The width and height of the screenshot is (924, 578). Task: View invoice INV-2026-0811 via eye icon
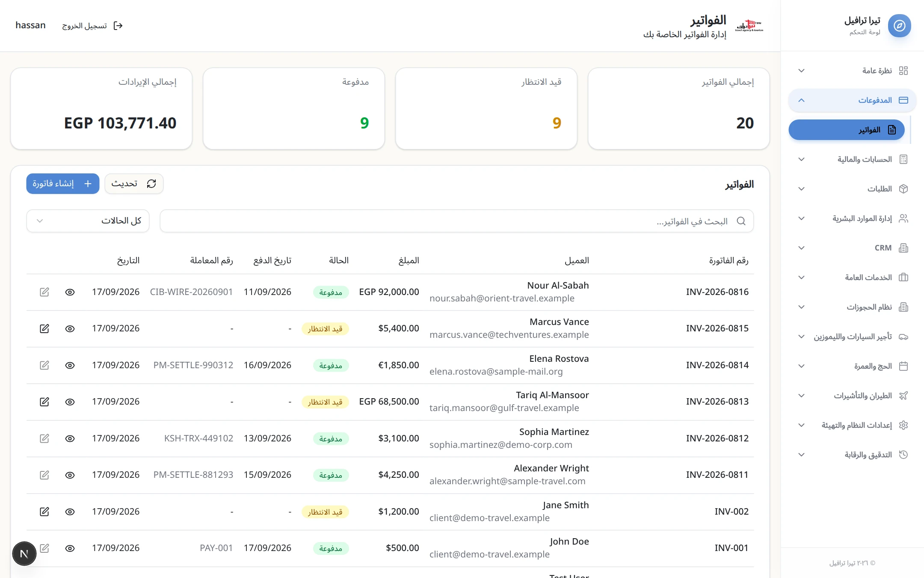coord(70,475)
